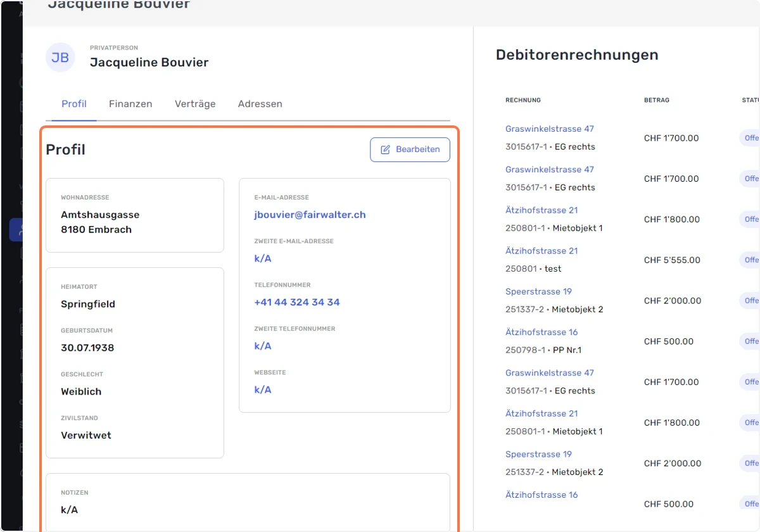Click k/A under Zweite Telefonnummer

pos(263,346)
